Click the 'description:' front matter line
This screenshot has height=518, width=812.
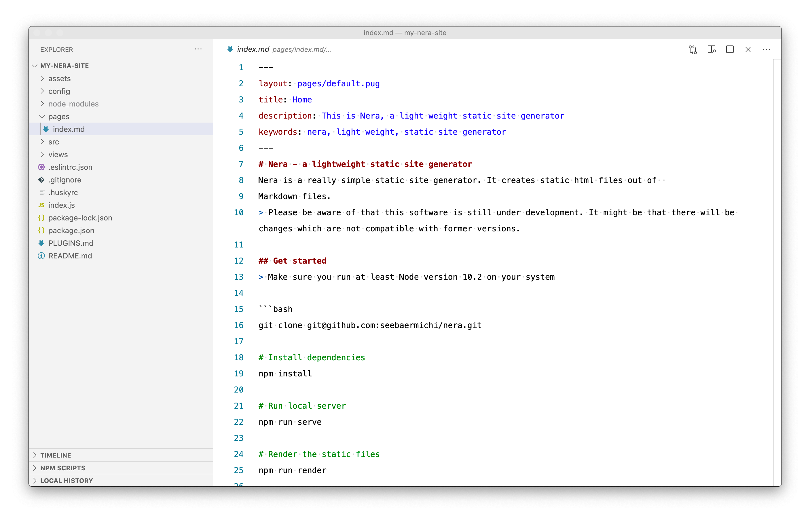pos(411,116)
